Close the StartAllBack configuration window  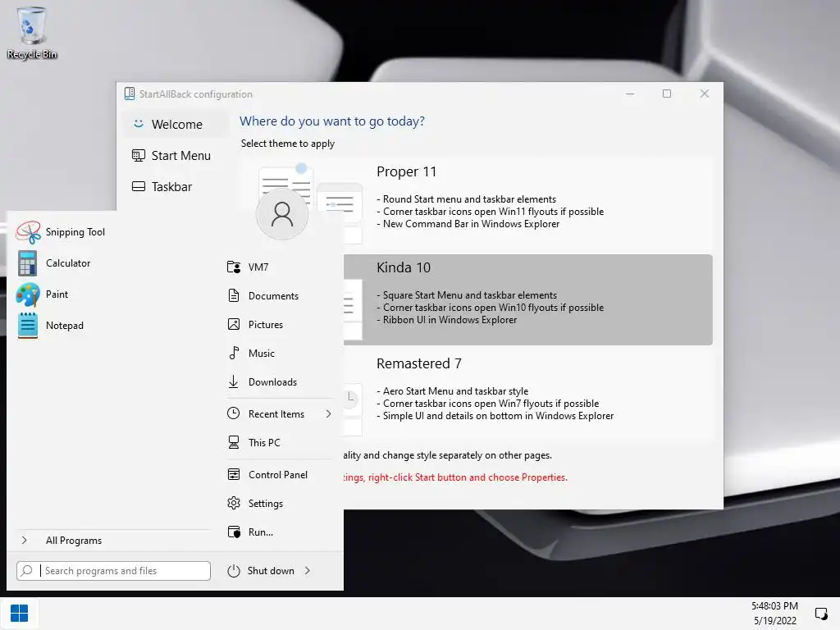click(705, 94)
